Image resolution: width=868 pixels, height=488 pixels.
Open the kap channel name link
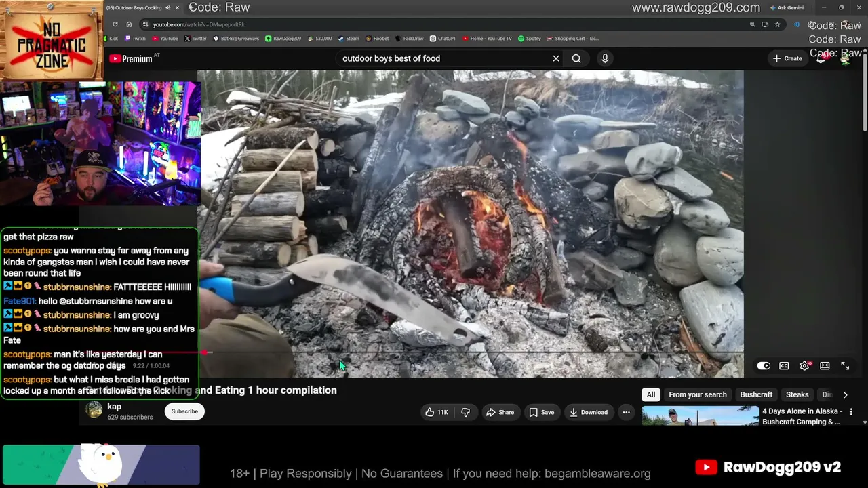coord(114,407)
